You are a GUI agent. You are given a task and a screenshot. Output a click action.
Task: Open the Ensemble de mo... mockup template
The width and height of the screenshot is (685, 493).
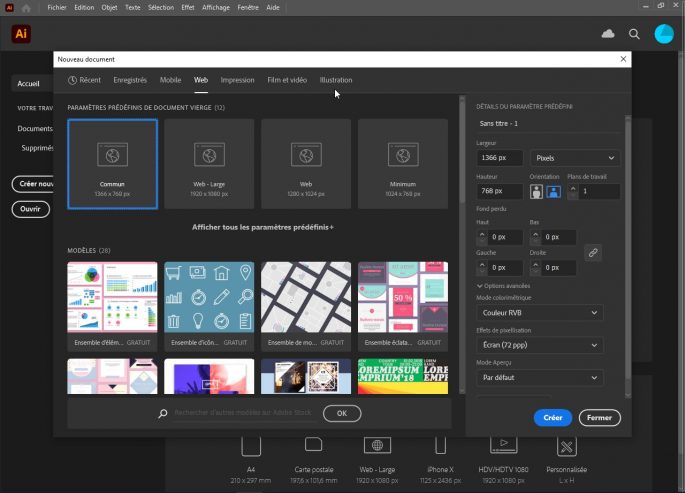point(306,306)
